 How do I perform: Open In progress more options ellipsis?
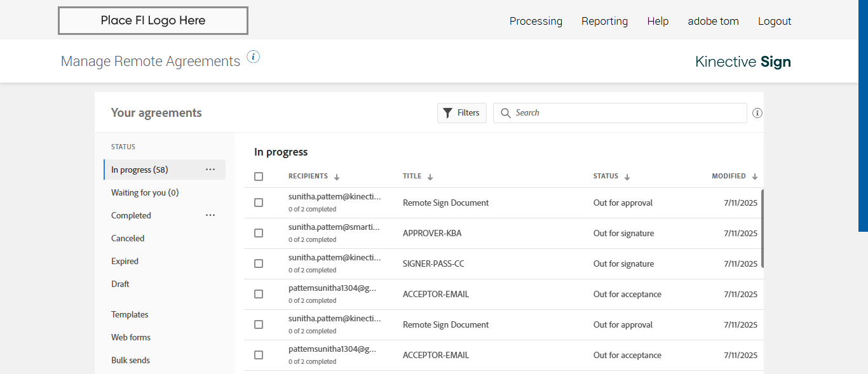tap(210, 170)
